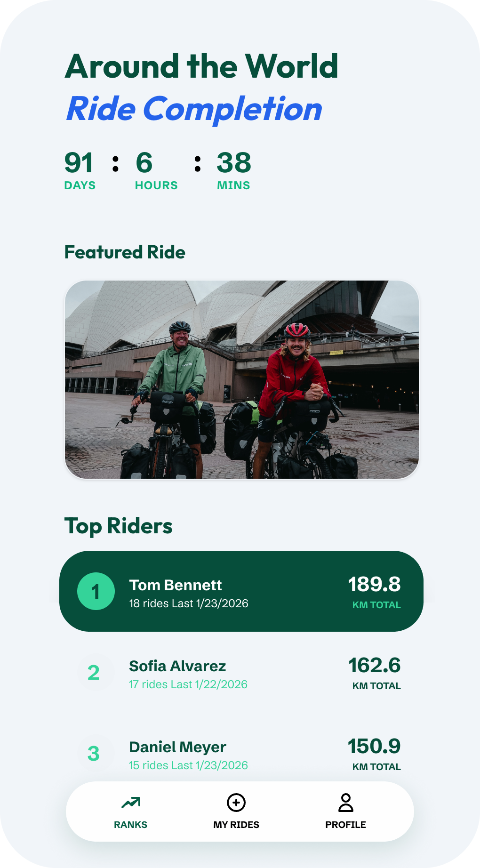Open the RANKS tab label
This screenshot has height=868, width=480.
click(x=131, y=825)
